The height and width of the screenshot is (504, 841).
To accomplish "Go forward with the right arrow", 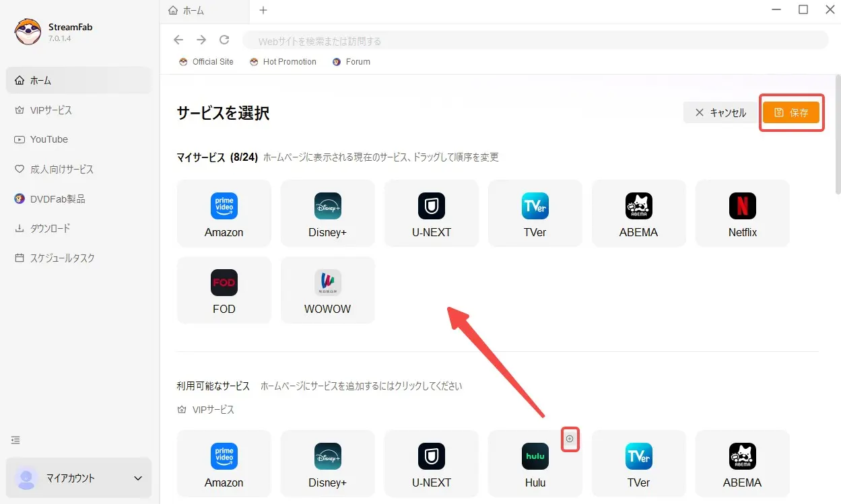I will [x=201, y=40].
